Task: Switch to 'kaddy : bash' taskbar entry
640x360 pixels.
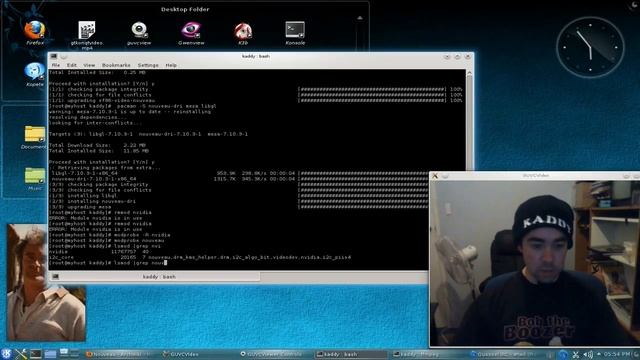Action: (351, 354)
